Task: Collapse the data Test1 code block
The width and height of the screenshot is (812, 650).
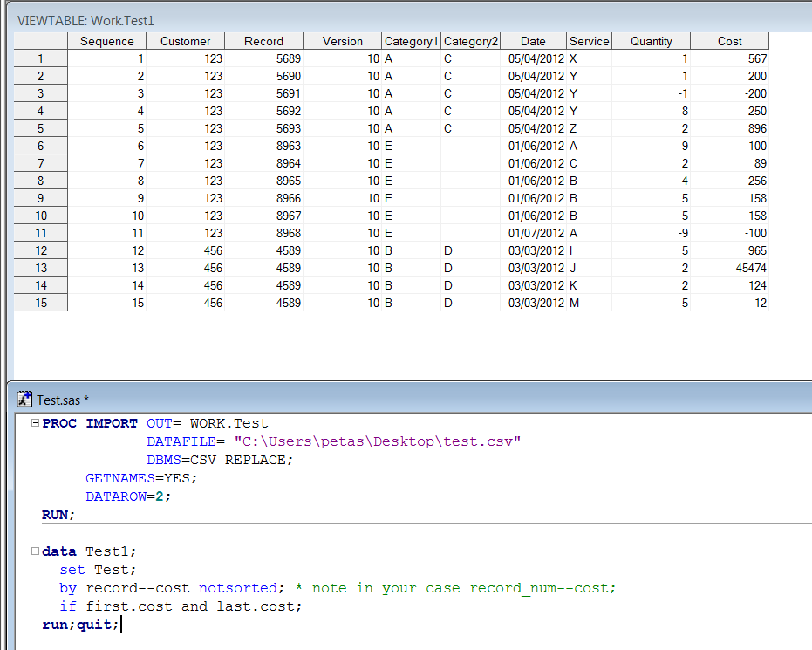Action: tap(34, 551)
